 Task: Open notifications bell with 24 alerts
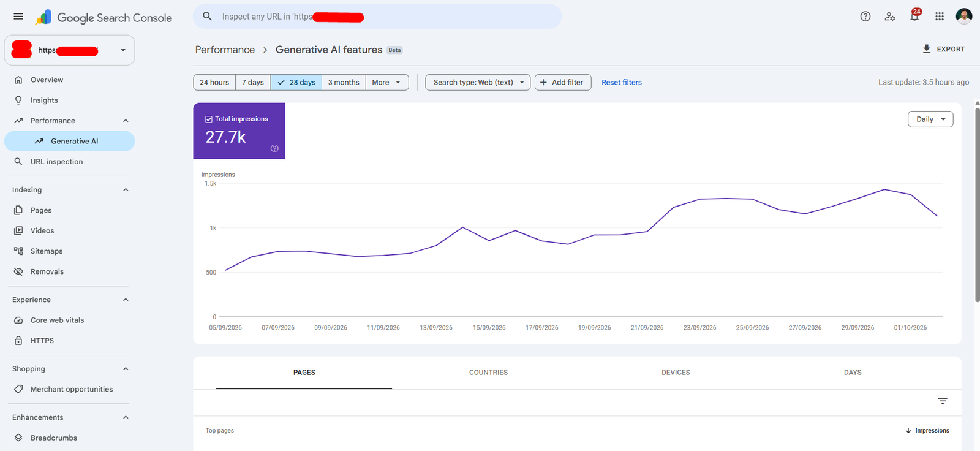pyautogui.click(x=914, y=15)
